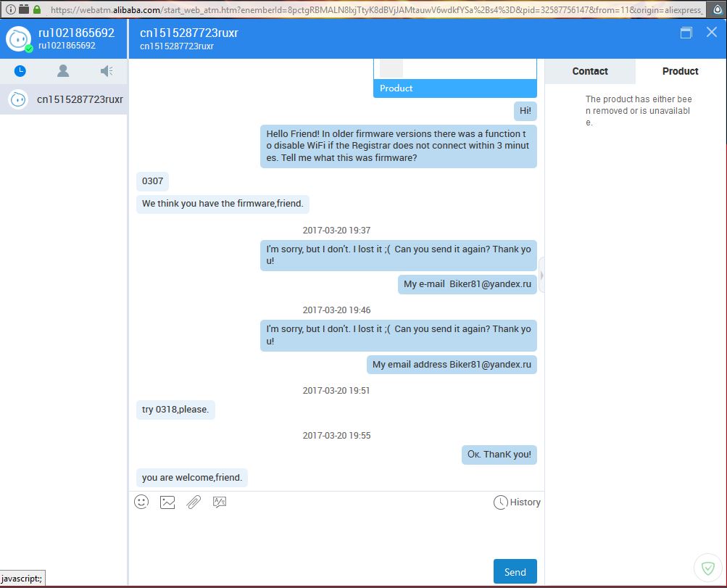The height and width of the screenshot is (588, 727).
Task: Click the pop-out window icon in header
Action: pyautogui.click(x=686, y=33)
